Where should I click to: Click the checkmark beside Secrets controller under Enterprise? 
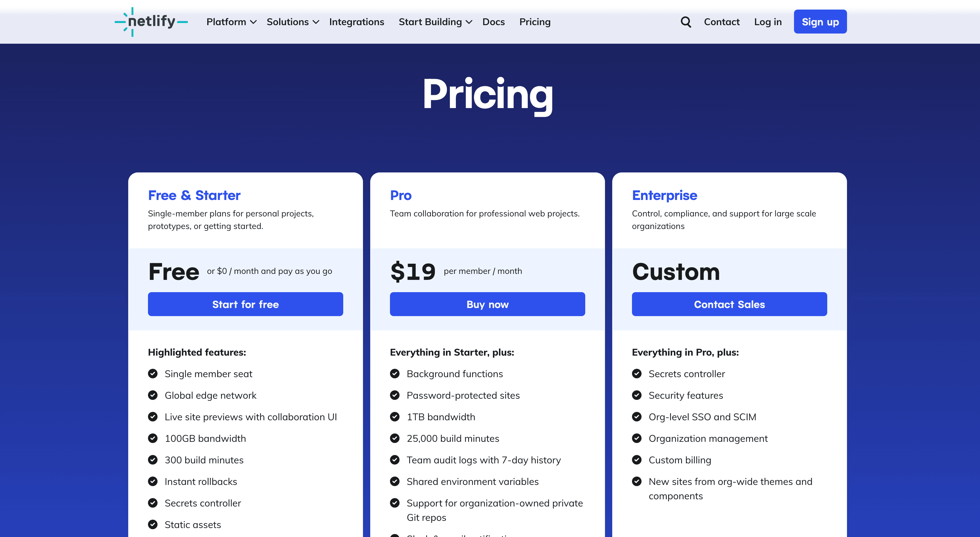tap(636, 374)
